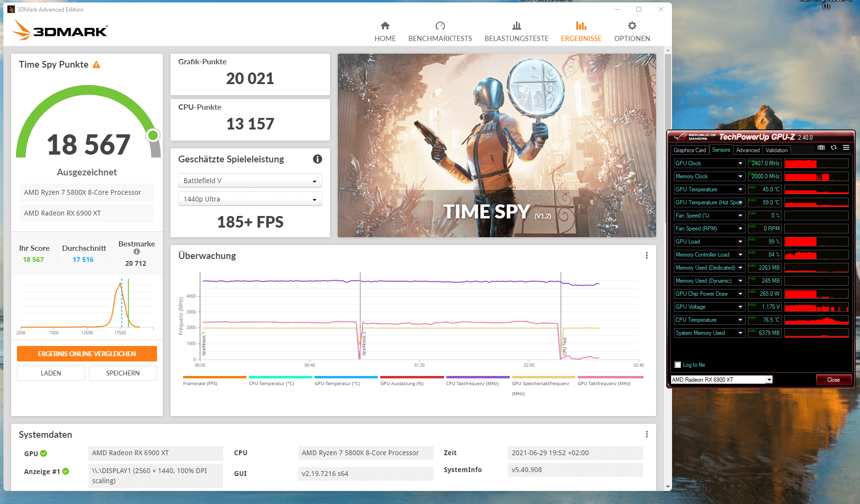Expand Fan Speed (%) sensor dropdown
This screenshot has height=504, width=860.
coord(740,216)
